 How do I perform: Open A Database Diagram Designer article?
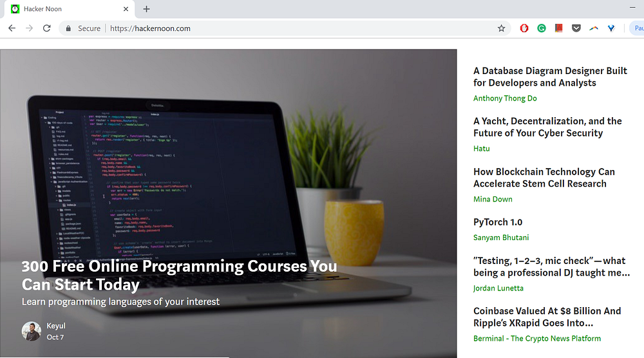pyautogui.click(x=550, y=77)
